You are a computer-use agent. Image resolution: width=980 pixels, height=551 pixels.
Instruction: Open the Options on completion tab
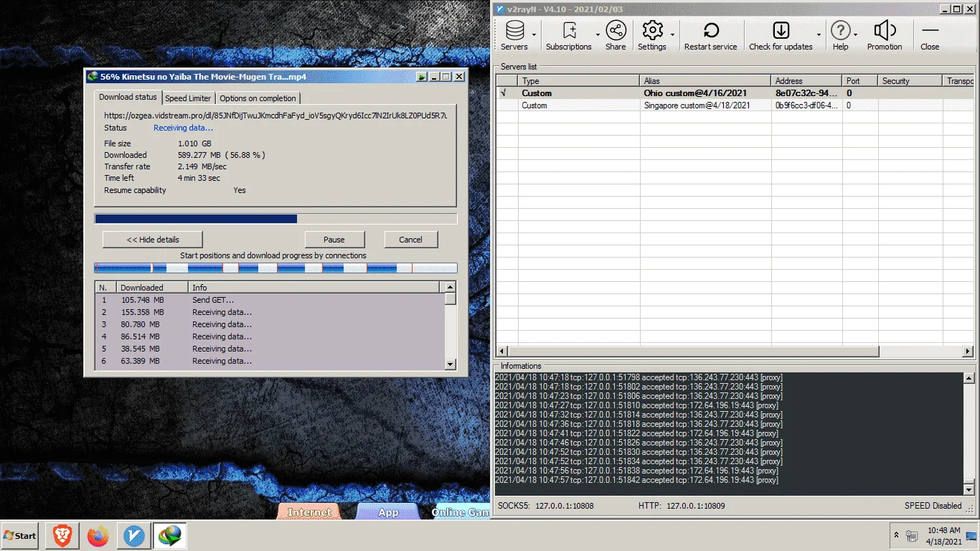point(258,98)
